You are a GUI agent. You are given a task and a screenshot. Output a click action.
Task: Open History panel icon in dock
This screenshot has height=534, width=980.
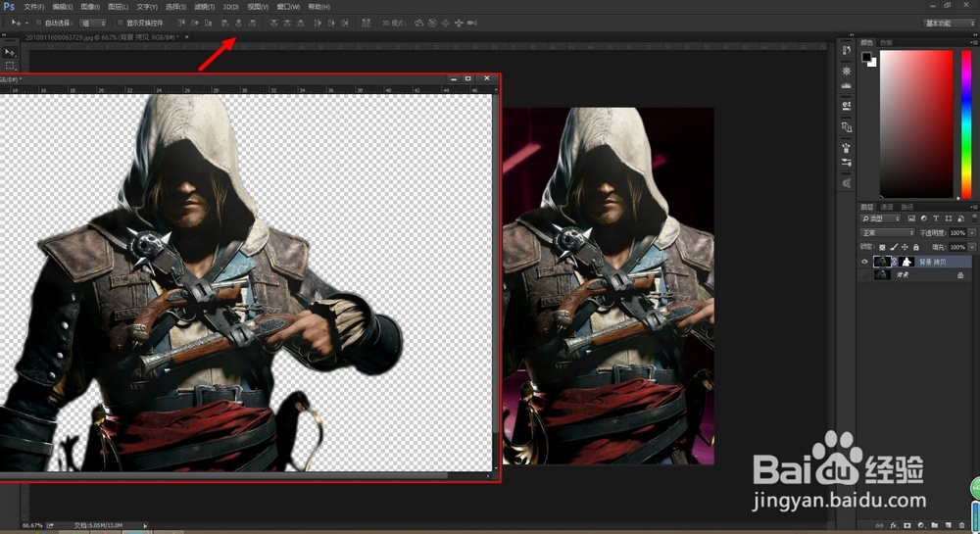[x=847, y=51]
